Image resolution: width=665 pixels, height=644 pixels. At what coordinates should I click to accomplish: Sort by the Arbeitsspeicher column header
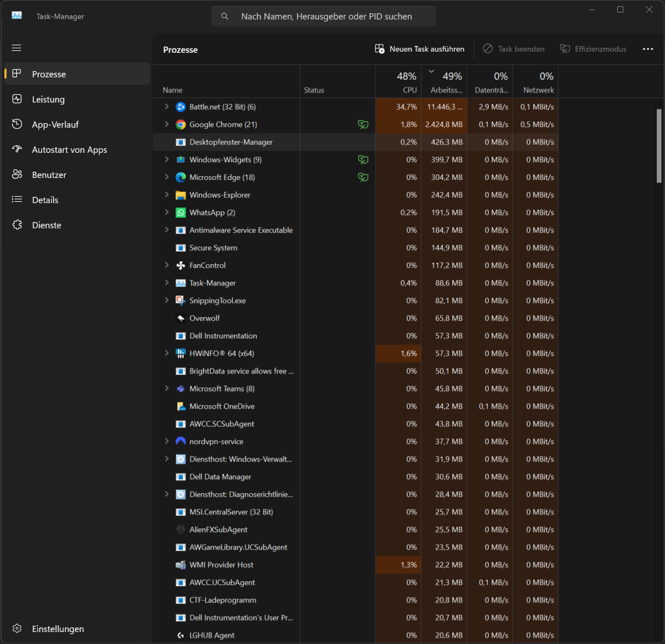(x=444, y=82)
